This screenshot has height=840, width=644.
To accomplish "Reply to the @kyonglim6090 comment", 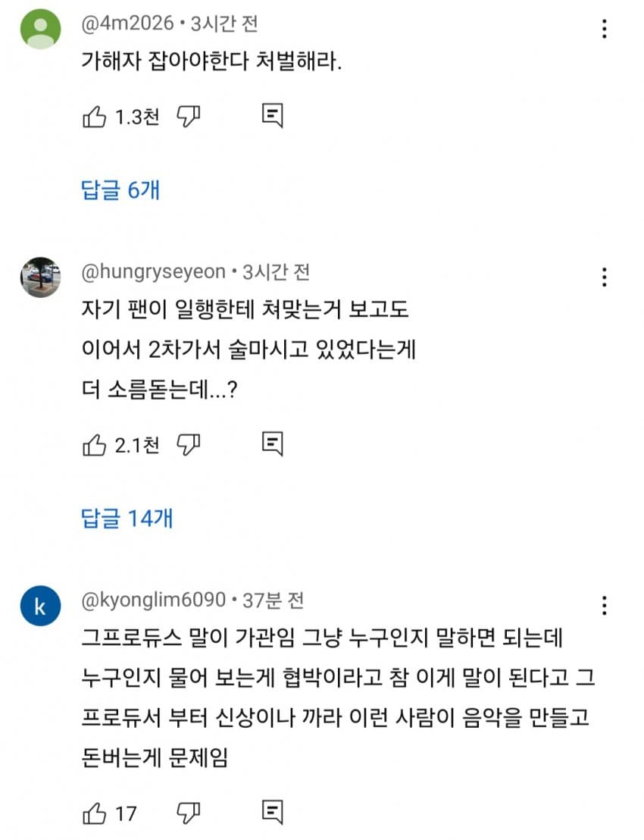I will pyautogui.click(x=273, y=813).
